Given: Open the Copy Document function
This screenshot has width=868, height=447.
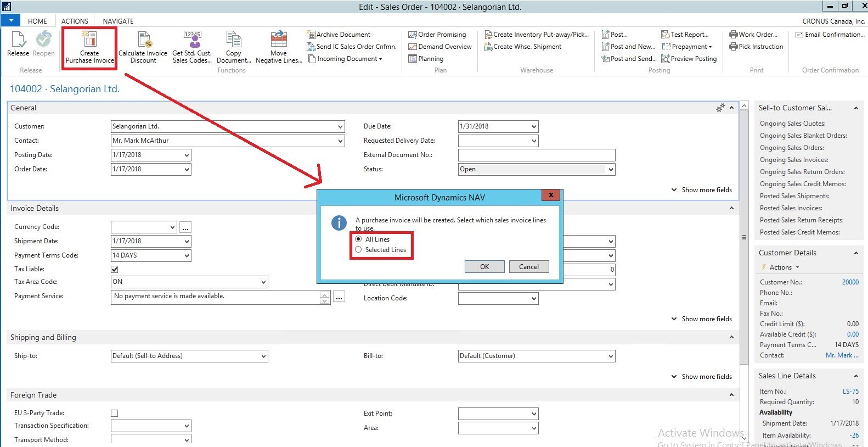Looking at the screenshot, I should click(x=234, y=47).
